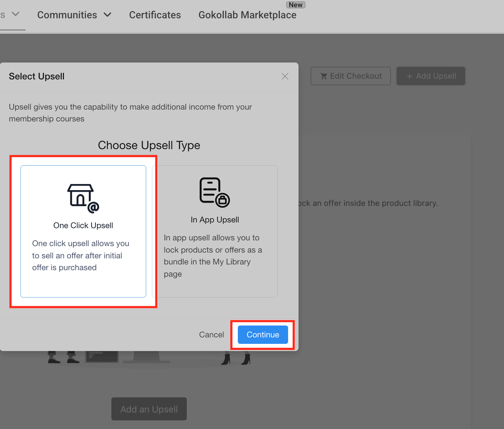Click the Add an Upsell button below
Viewport: 504px width, 429px height.
[x=149, y=409]
